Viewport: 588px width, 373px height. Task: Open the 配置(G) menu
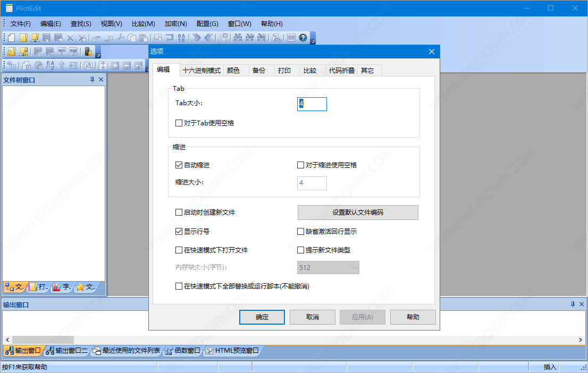tap(207, 24)
